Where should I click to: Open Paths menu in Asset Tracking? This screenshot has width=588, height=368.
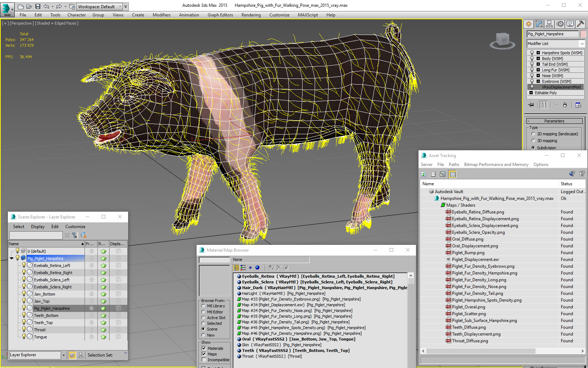point(454,165)
